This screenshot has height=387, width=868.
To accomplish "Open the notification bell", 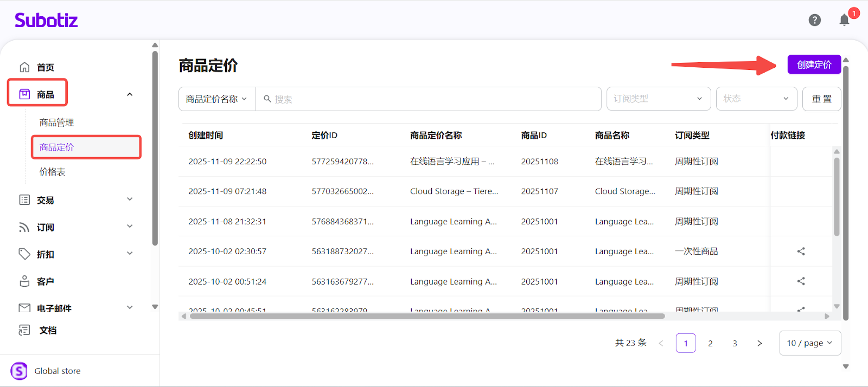I will (x=844, y=20).
